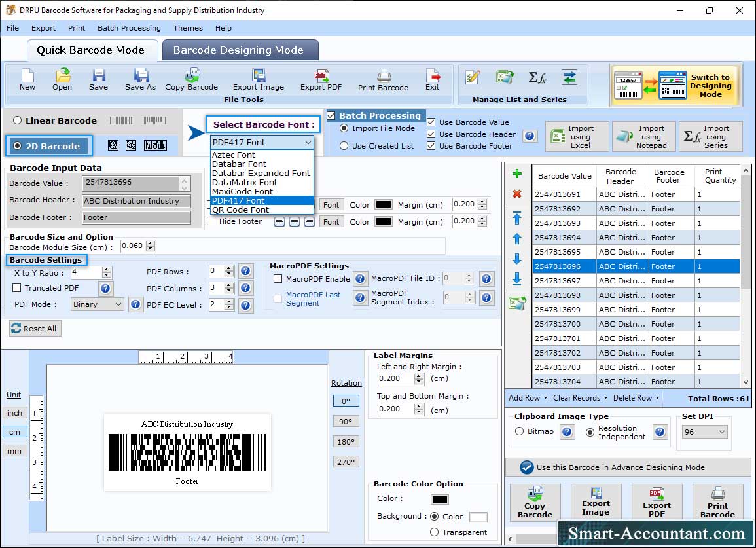This screenshot has height=548, width=756.
Task: Choose DataMatrix Font from the list
Action: click(262, 183)
